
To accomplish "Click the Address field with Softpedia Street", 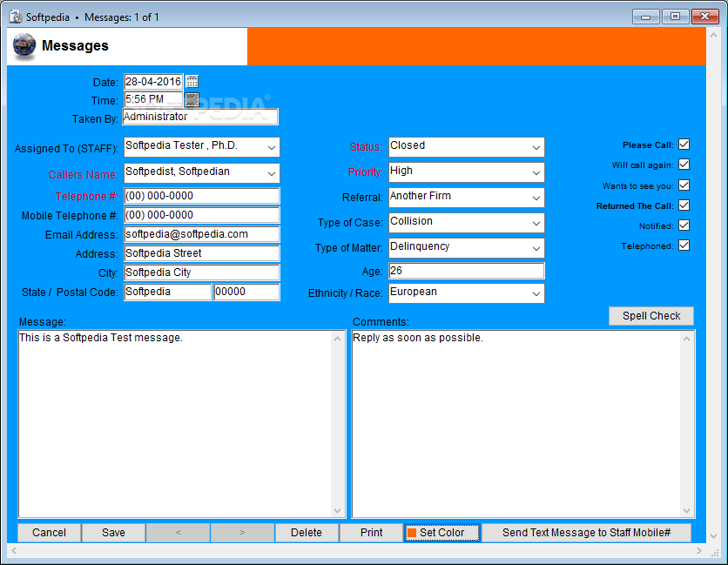I will 201,253.
